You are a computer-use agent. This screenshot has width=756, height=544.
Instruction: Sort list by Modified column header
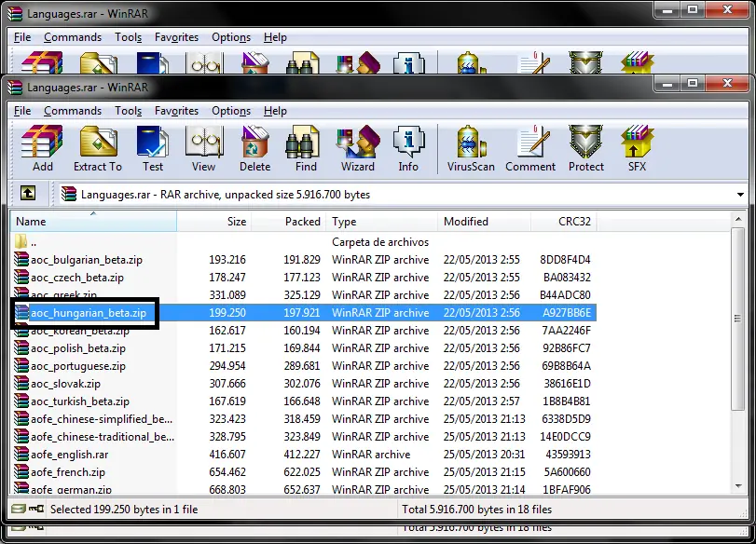coord(484,222)
